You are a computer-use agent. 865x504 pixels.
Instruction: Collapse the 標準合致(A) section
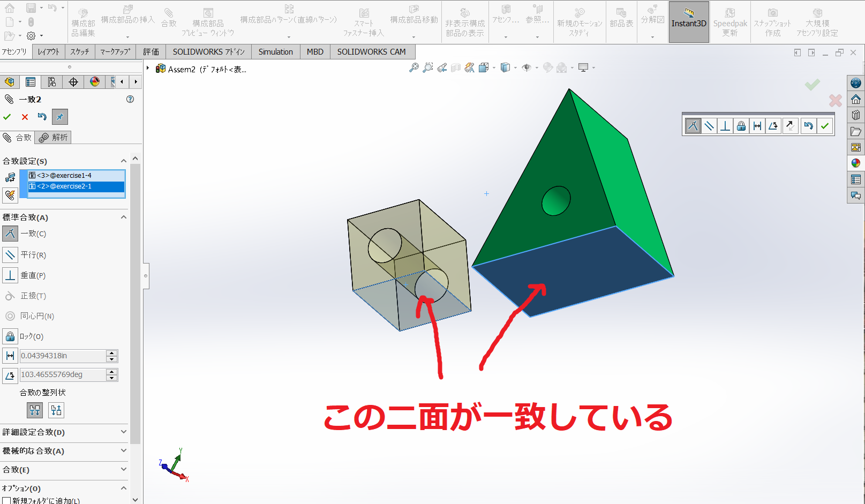tap(124, 217)
